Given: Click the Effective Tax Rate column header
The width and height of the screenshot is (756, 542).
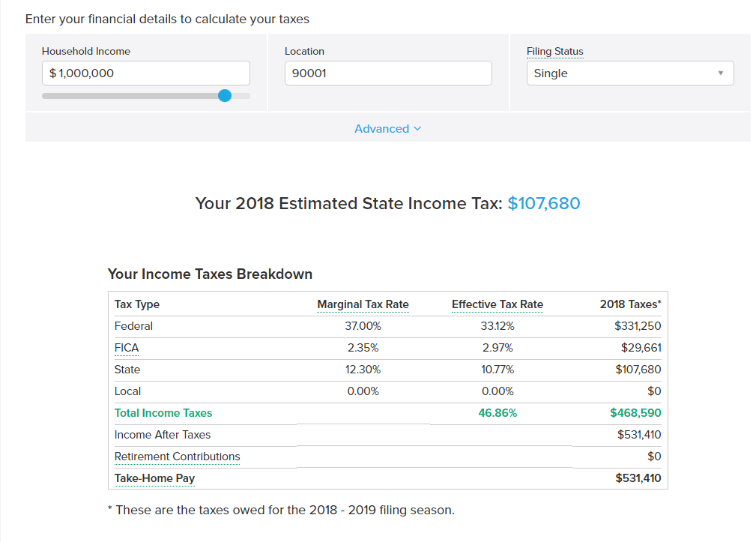Looking at the screenshot, I should coord(498,304).
